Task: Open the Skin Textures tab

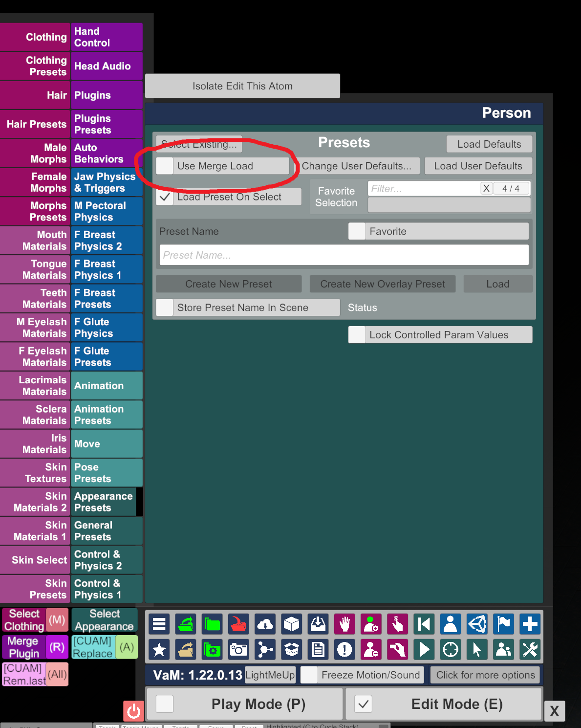Action: (35, 473)
